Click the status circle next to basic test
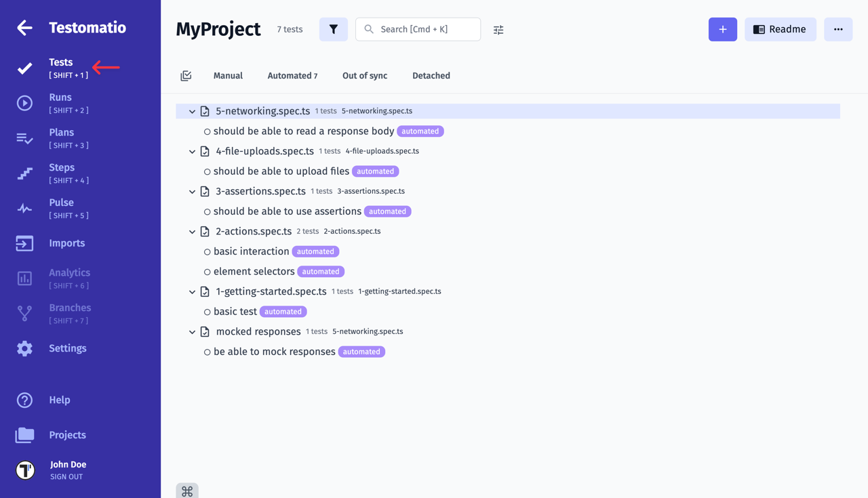The image size is (868, 498). pyautogui.click(x=207, y=311)
